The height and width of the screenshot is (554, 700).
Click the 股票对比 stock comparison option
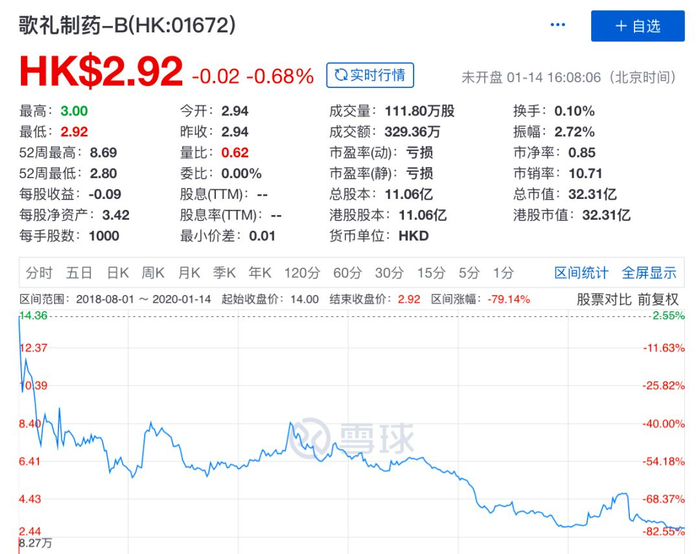click(x=604, y=299)
